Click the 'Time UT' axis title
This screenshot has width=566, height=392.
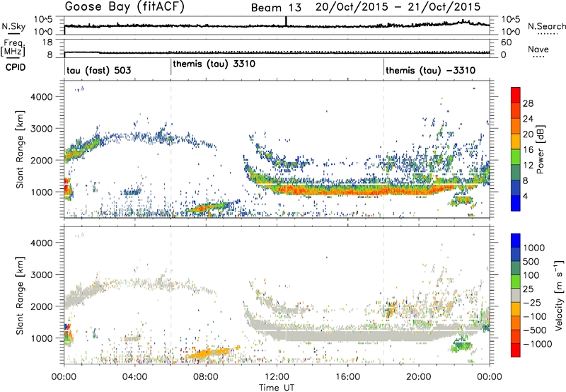pyautogui.click(x=277, y=387)
